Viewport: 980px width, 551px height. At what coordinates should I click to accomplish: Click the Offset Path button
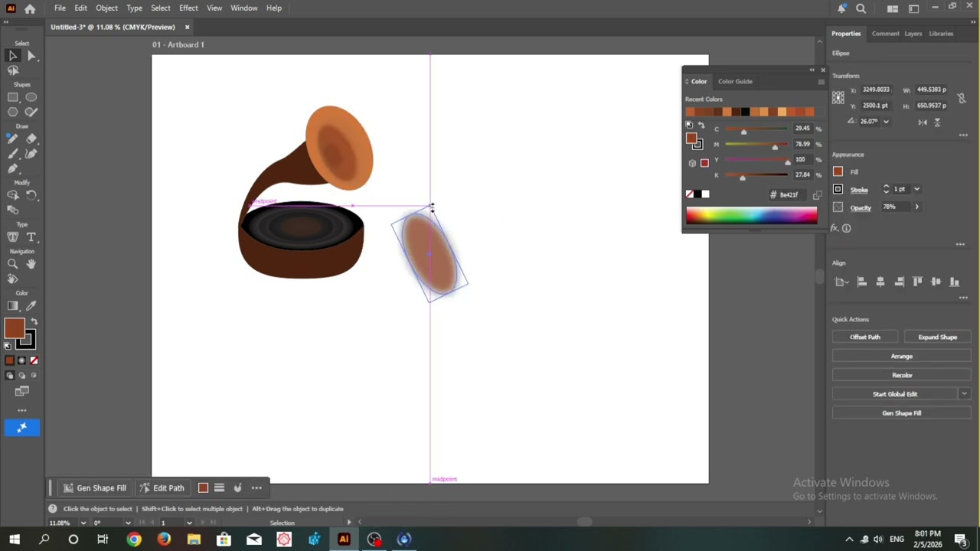[x=865, y=337]
